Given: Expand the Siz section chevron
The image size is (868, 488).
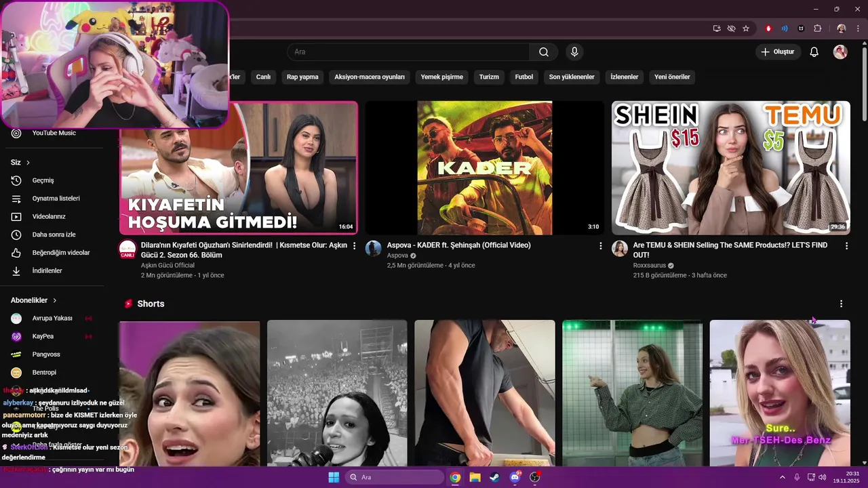Looking at the screenshot, I should 28,163.
